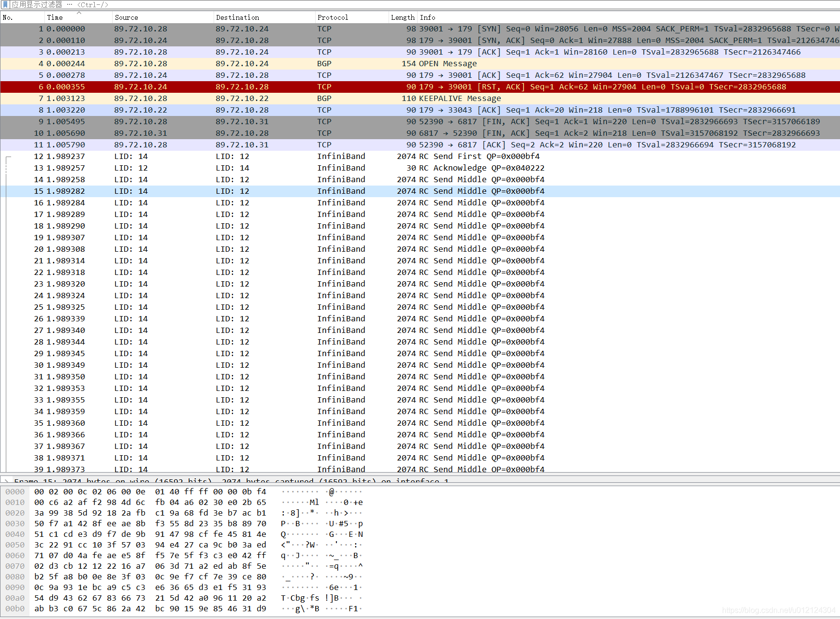Expand the Frame 15 details tree row
This screenshot has width=840, height=619.
[x=6, y=481]
